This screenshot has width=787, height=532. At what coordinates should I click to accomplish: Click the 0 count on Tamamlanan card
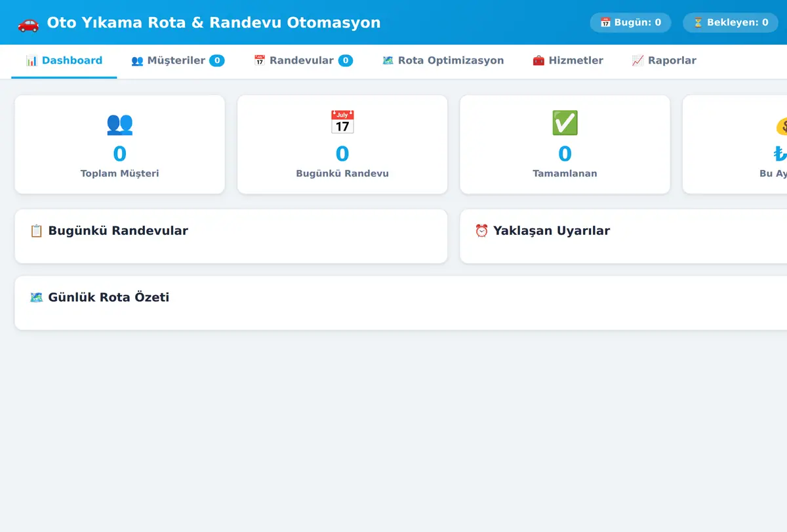tap(565, 154)
